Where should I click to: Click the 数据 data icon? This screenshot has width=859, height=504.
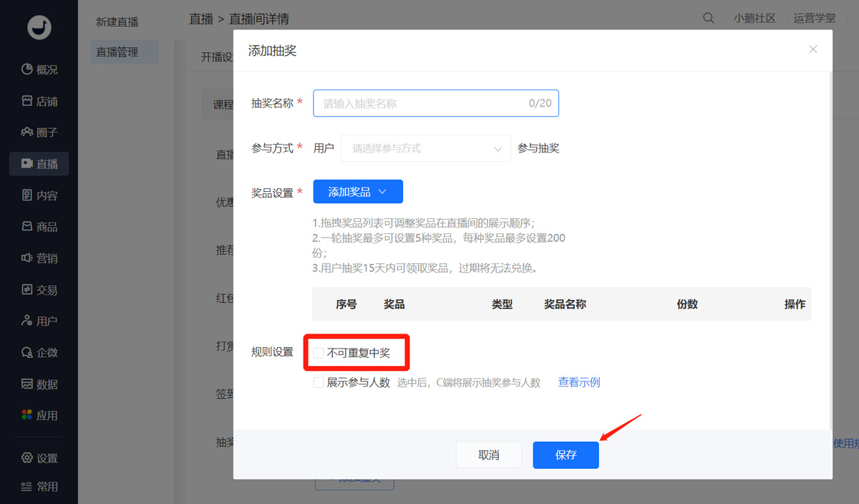[27, 384]
